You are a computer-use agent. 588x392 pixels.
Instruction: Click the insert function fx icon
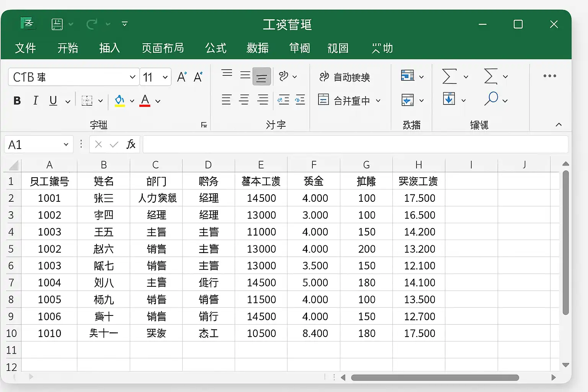pyautogui.click(x=131, y=144)
